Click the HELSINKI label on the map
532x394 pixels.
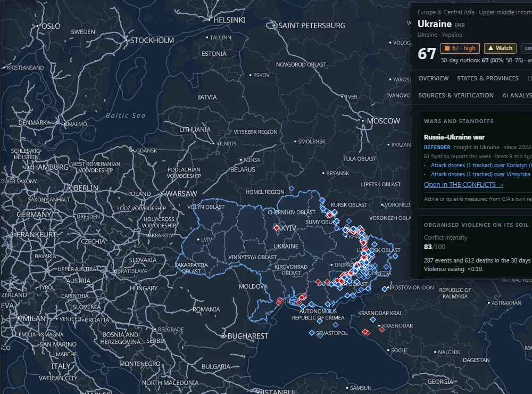coord(229,20)
